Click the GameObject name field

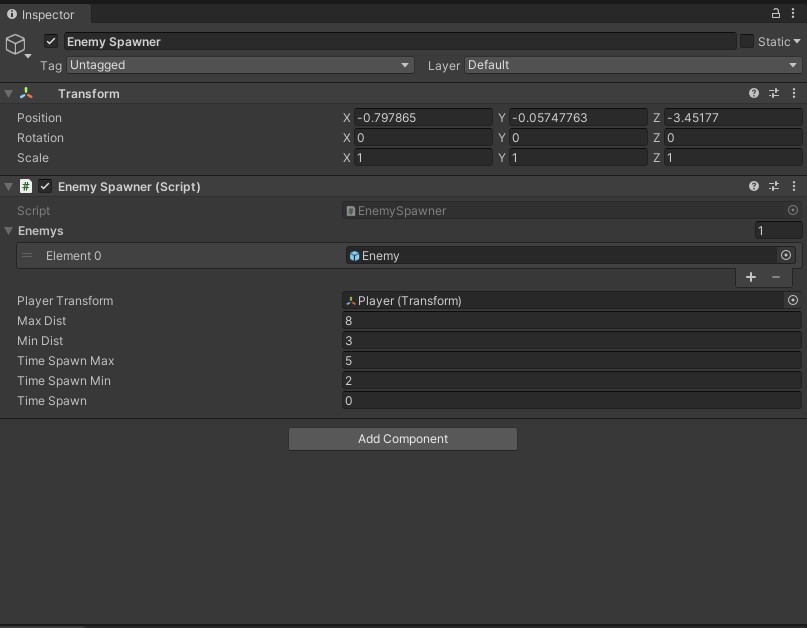coord(400,41)
